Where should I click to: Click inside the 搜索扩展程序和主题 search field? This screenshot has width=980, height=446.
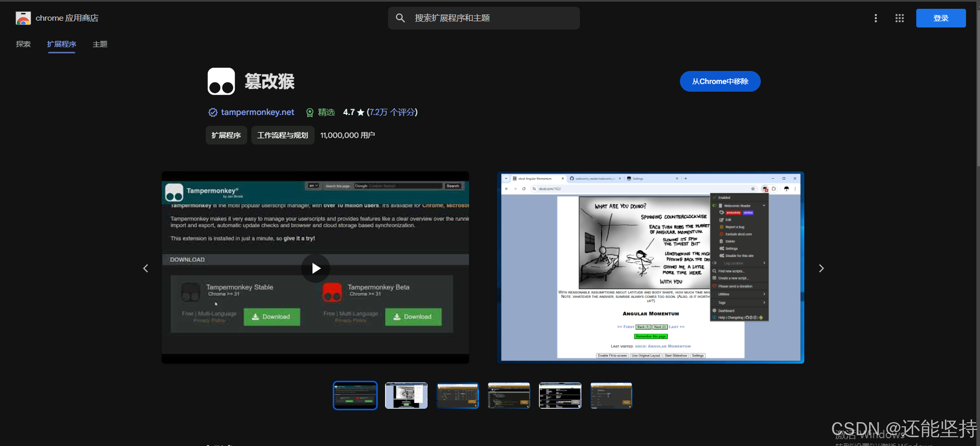(484, 18)
